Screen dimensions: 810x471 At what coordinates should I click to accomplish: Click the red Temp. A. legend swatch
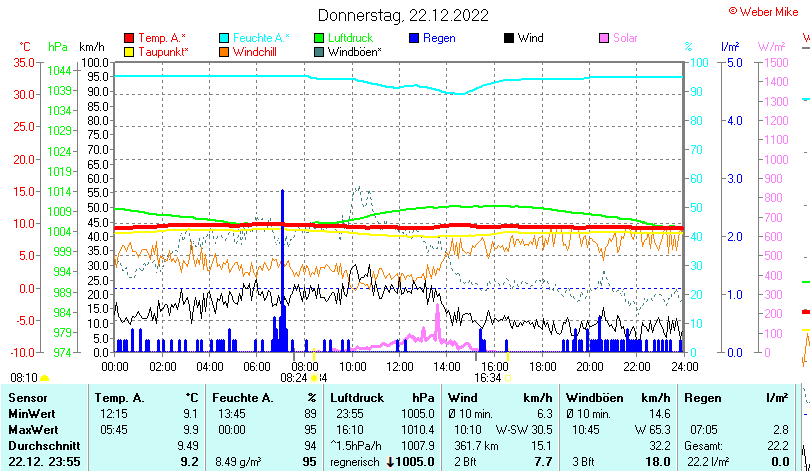pos(128,38)
